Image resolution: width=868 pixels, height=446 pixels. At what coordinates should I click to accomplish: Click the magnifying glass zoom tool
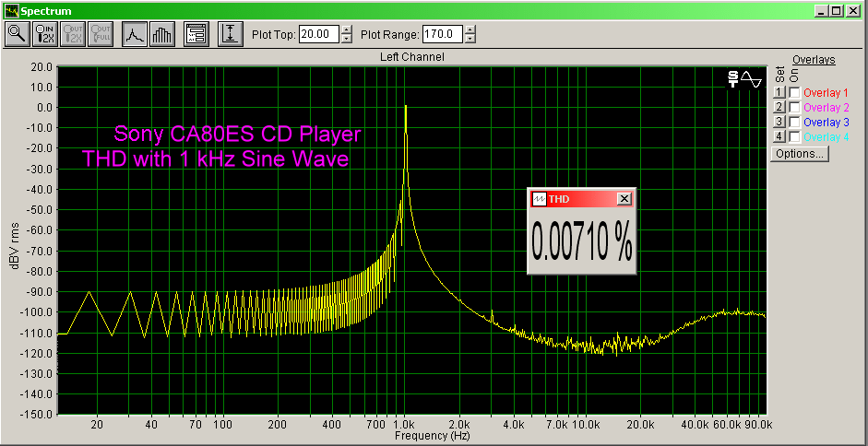[17, 34]
